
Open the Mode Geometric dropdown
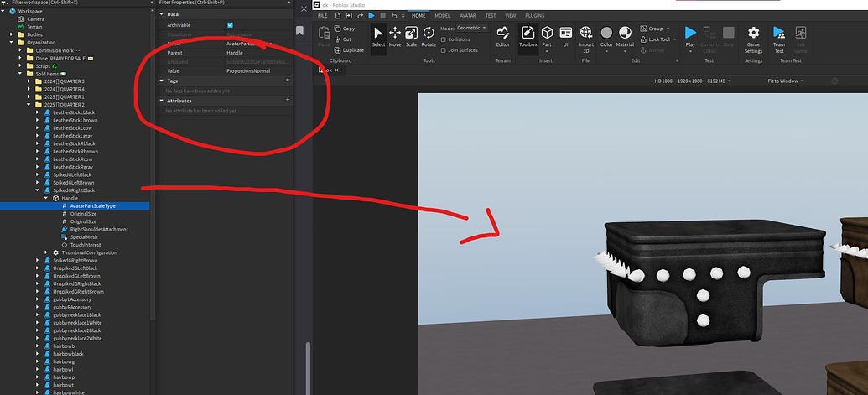pos(471,28)
